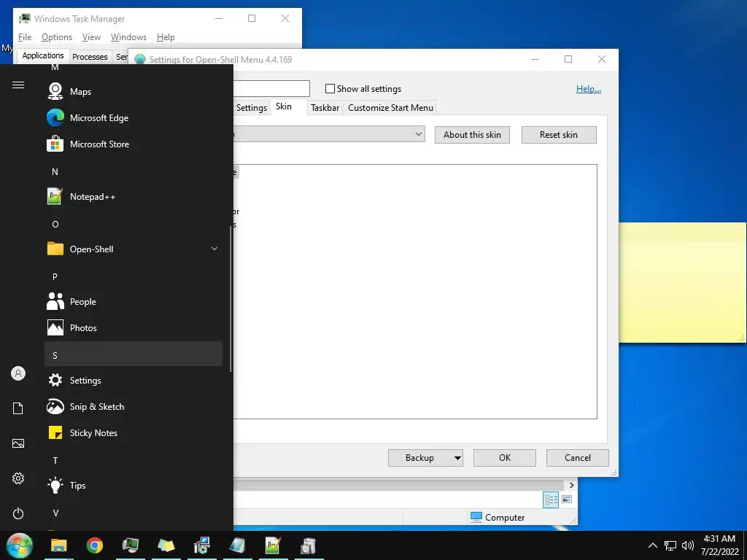
Task: Open the File menu in Task Manager
Action: coord(25,37)
